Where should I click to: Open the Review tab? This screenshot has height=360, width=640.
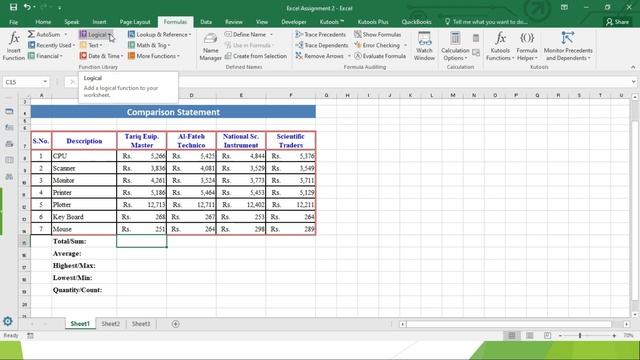[x=233, y=22]
